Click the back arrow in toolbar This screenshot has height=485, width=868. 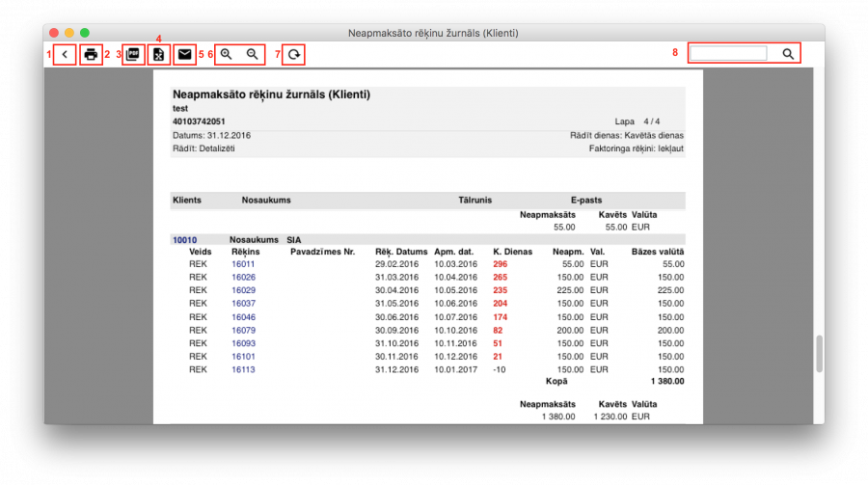pyautogui.click(x=65, y=55)
